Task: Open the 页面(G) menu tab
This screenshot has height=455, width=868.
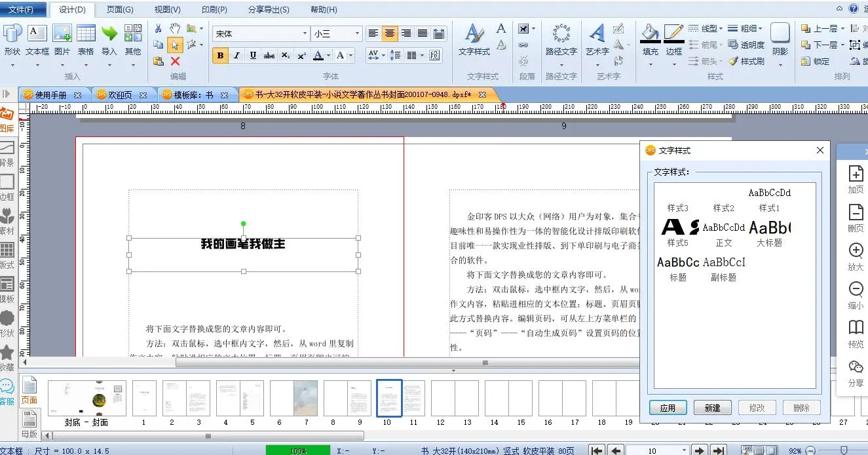Action: (x=120, y=10)
